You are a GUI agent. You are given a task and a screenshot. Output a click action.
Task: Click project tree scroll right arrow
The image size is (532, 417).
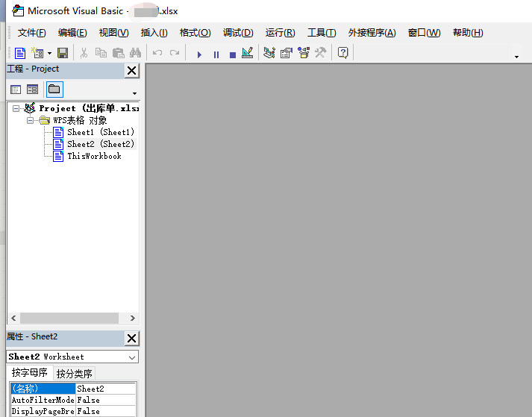pyautogui.click(x=133, y=319)
